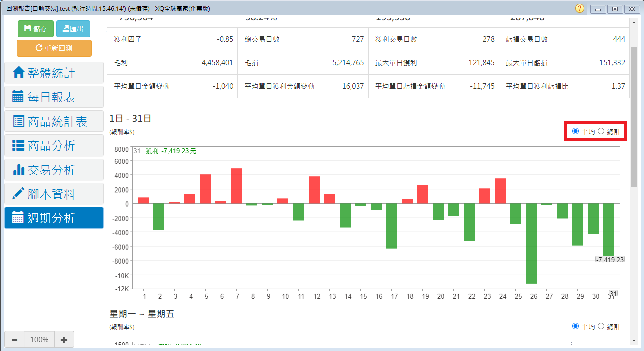The width and height of the screenshot is (644, 351).
Task: Select the 週期分析 cycle analysis tab
Action: 54,218
